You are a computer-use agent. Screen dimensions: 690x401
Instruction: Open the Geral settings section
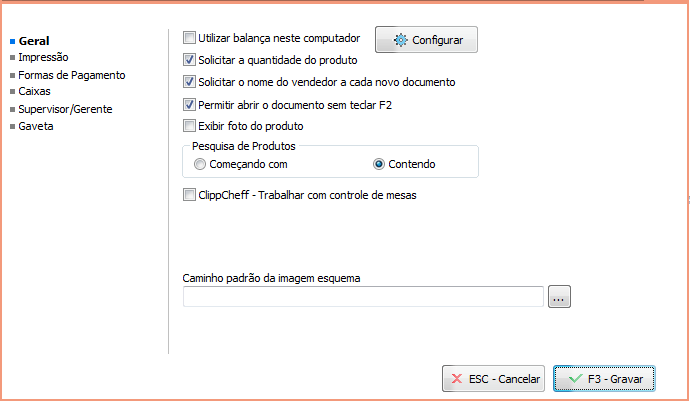click(x=34, y=41)
